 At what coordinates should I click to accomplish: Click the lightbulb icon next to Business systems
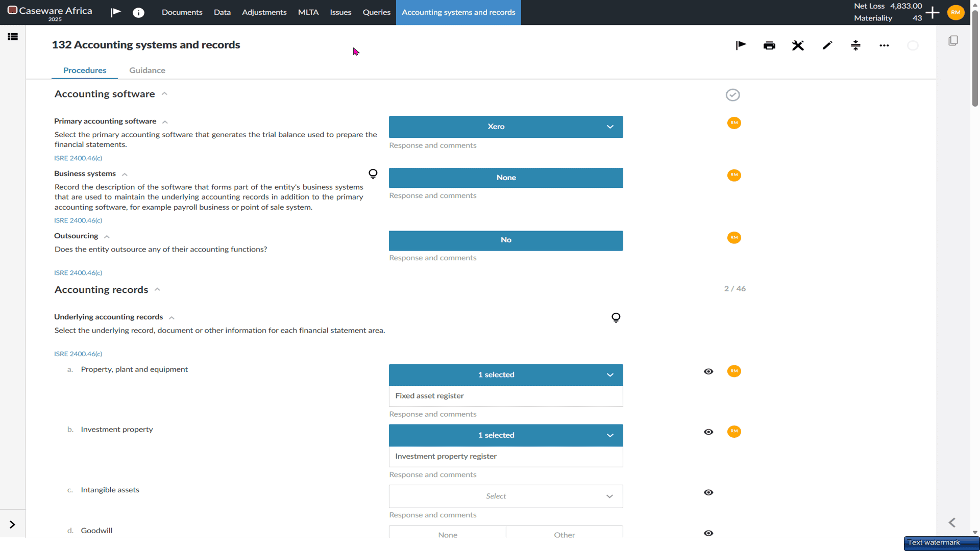click(373, 174)
